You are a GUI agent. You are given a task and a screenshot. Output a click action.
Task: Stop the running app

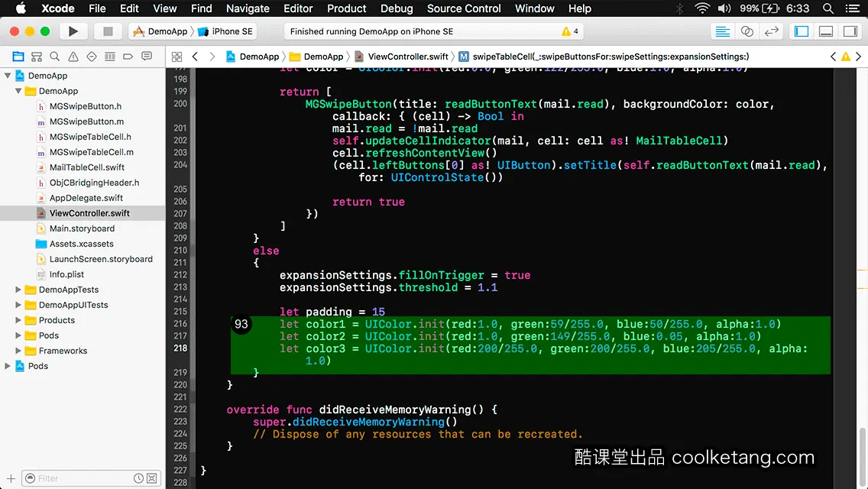point(108,31)
